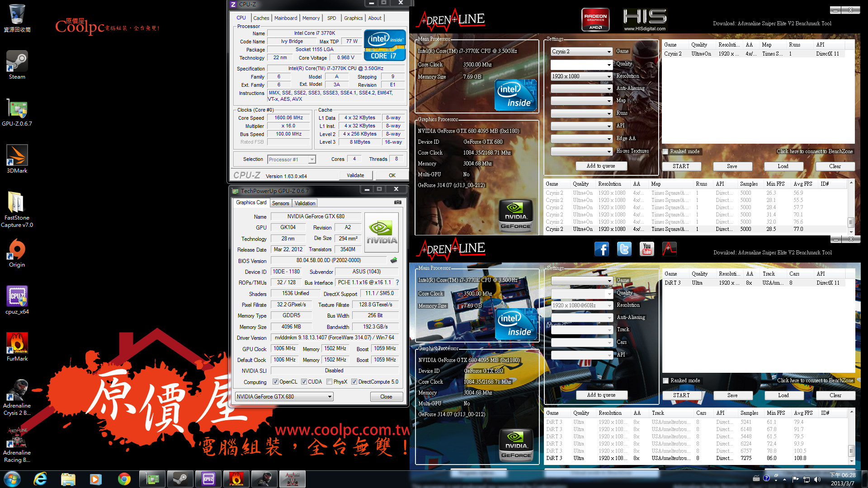
Task: Open the Adrenaline Crysis 2 Benchmark desktop icon
Action: coord(17,398)
